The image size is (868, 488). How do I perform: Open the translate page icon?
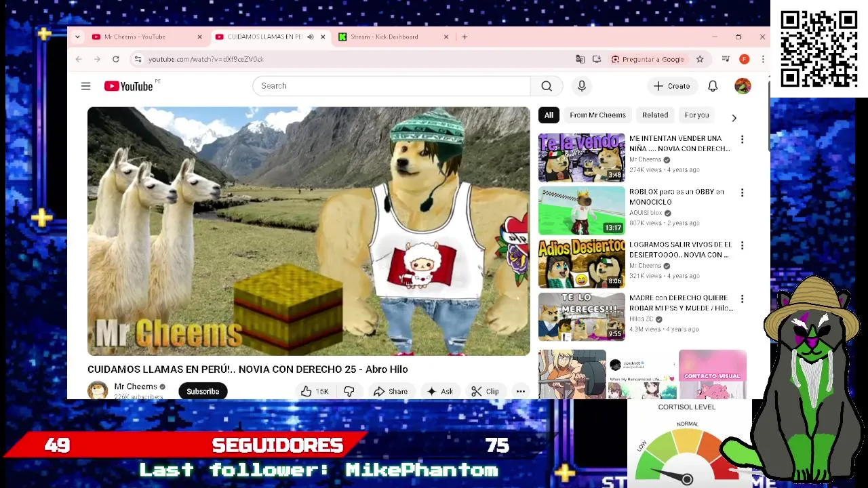pyautogui.click(x=580, y=59)
